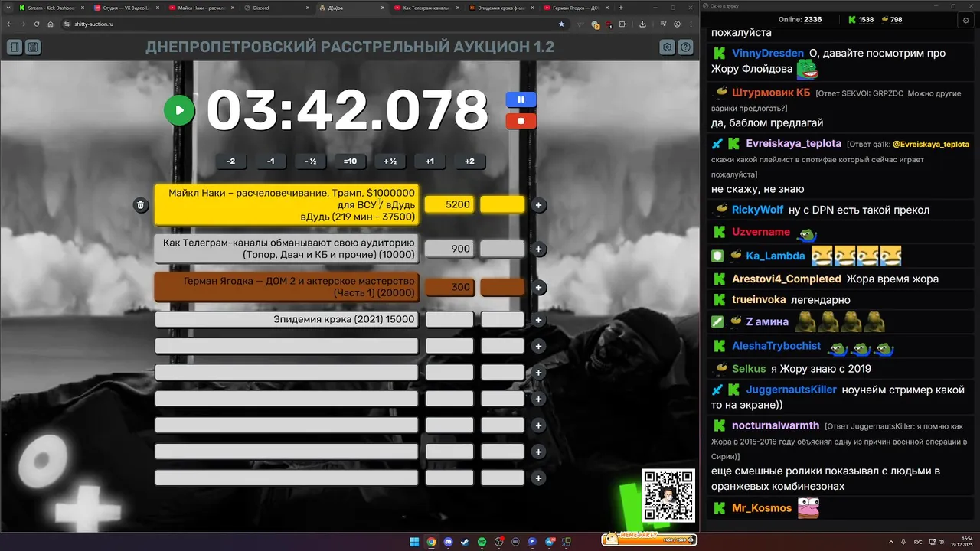Click plus icon on Герман Ягодка row
980x551 pixels.
[x=538, y=287]
